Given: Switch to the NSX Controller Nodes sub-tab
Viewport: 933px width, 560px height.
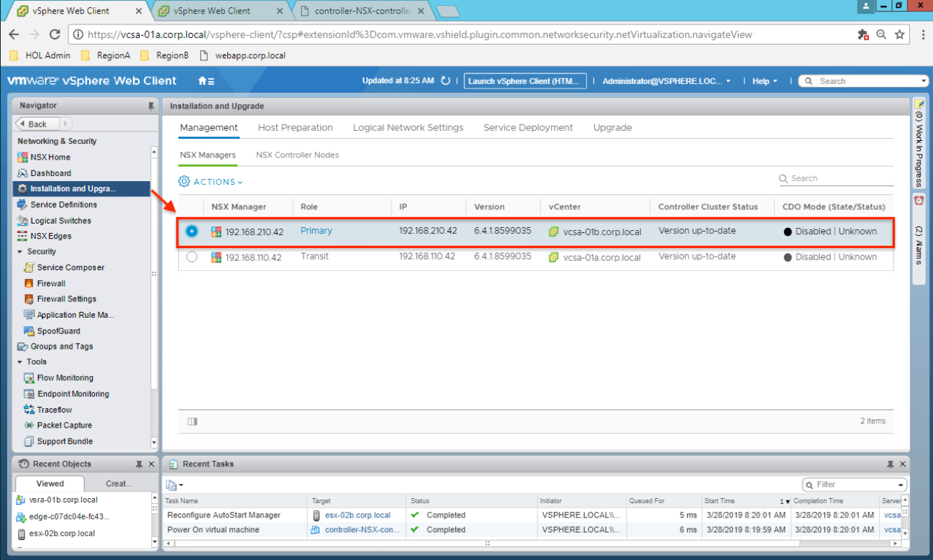Looking at the screenshot, I should pos(297,155).
